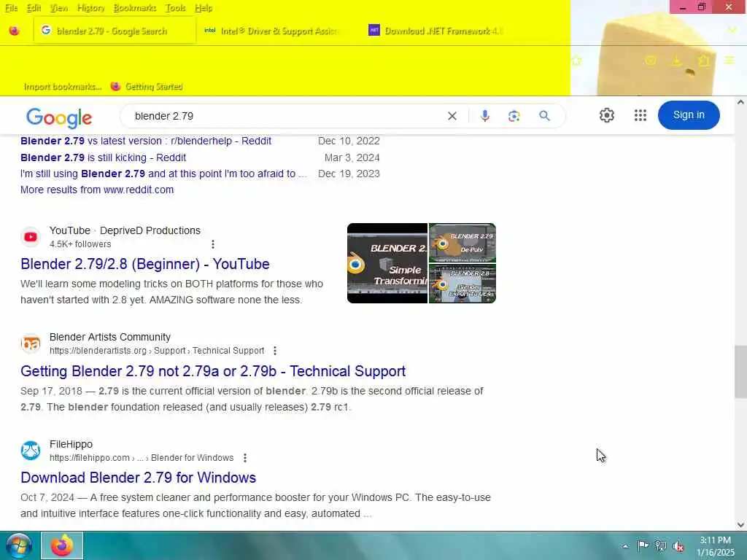This screenshot has height=560, width=747.
Task: Click the page vertical scrollbar thumb
Action: pyautogui.click(x=740, y=371)
